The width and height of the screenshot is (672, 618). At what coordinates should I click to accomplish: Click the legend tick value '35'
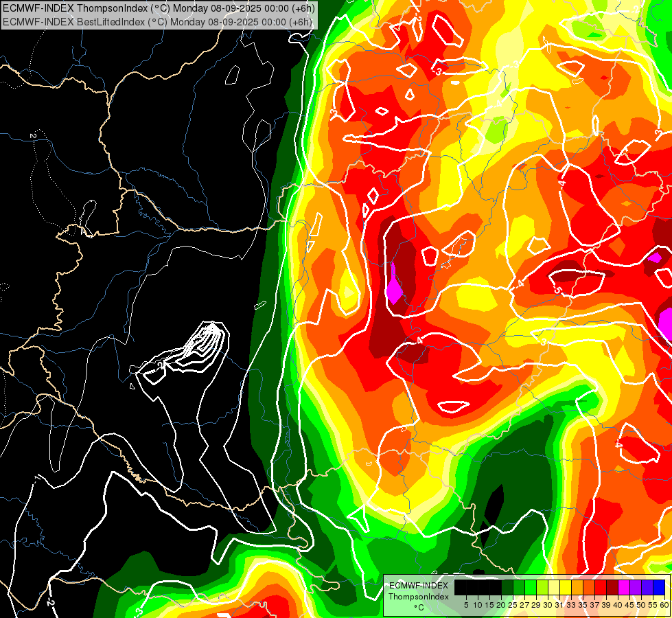pos(583,605)
